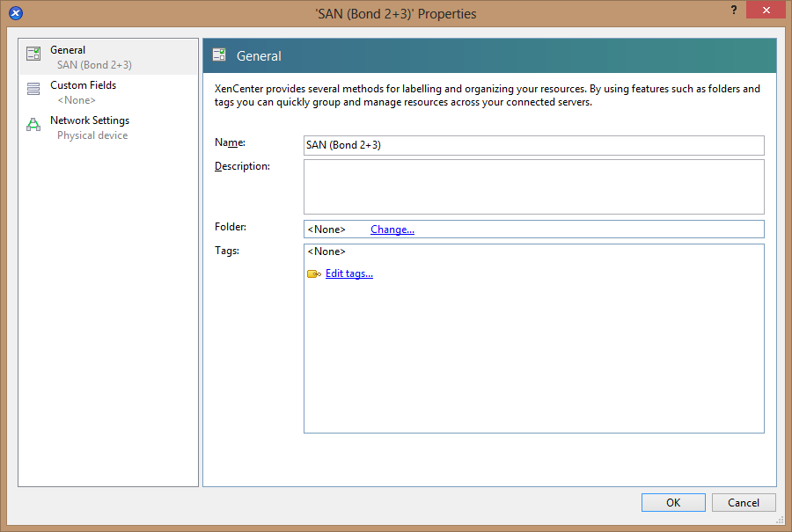Click inside the empty Description text box
The image size is (792, 532).
[x=533, y=186]
